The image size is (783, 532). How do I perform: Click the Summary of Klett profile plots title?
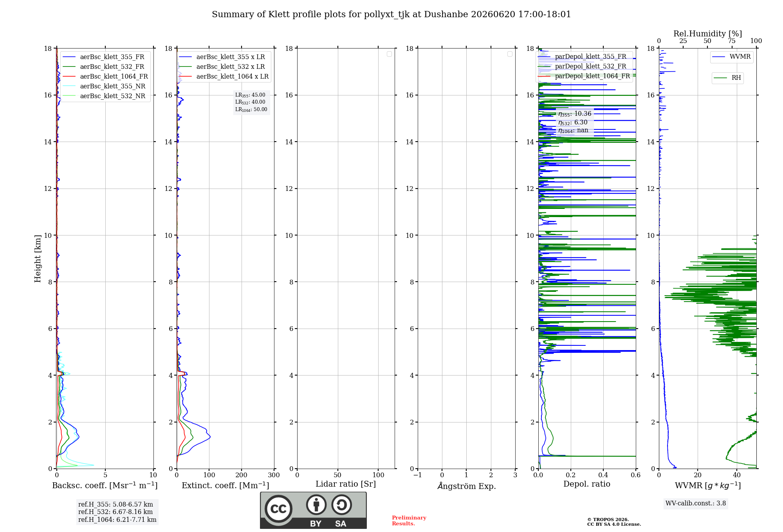tap(391, 14)
